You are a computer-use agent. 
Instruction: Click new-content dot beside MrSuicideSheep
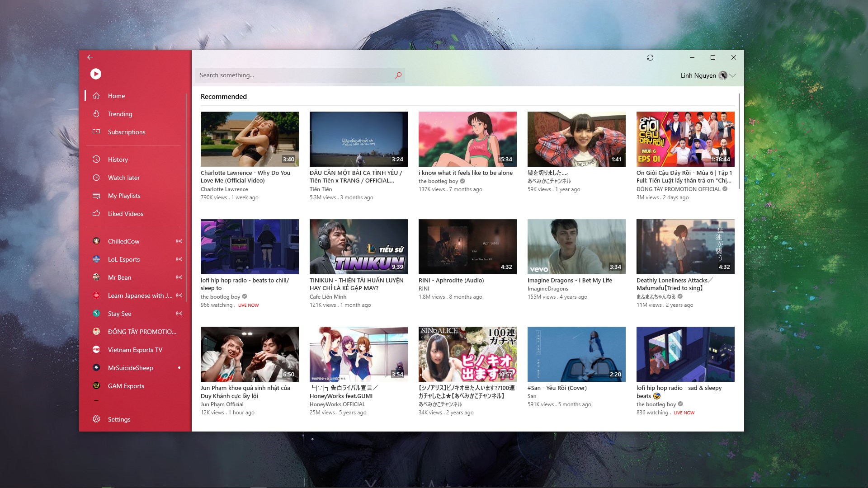(x=179, y=368)
